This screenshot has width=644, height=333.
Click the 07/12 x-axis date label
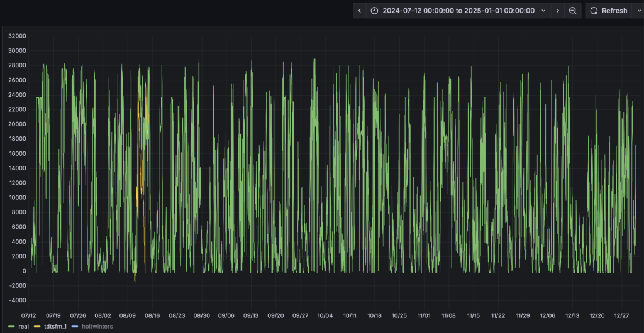point(28,316)
